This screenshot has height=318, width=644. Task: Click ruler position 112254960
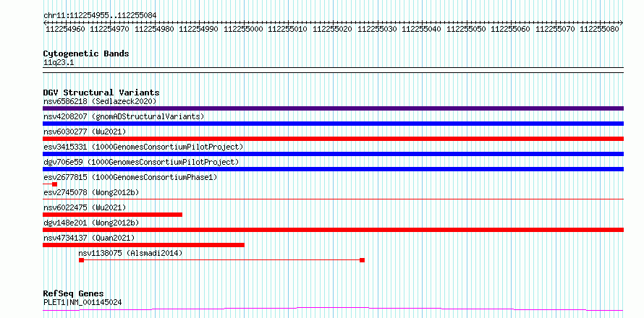[x=66, y=29]
